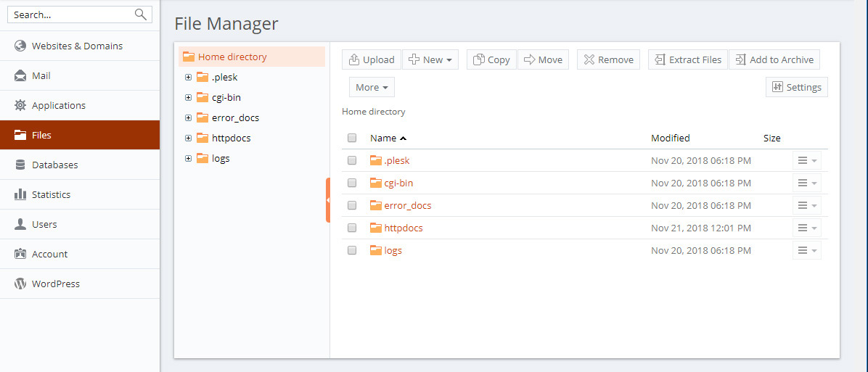Click the WordPress logo icon
868x372 pixels.
pyautogui.click(x=20, y=284)
